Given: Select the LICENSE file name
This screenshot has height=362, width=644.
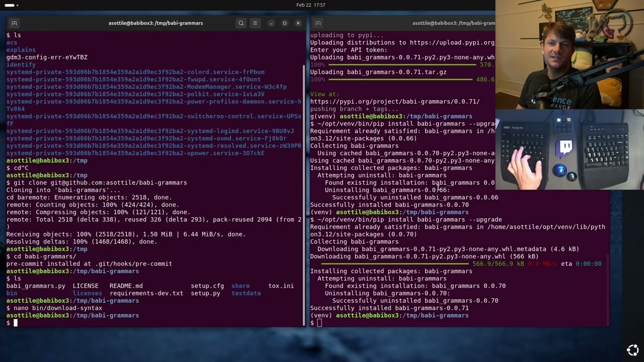Looking at the screenshot, I should (86, 286).
